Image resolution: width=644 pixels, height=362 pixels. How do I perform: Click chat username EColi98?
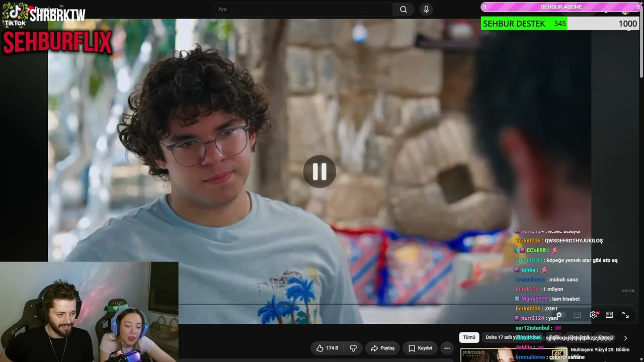click(x=536, y=250)
